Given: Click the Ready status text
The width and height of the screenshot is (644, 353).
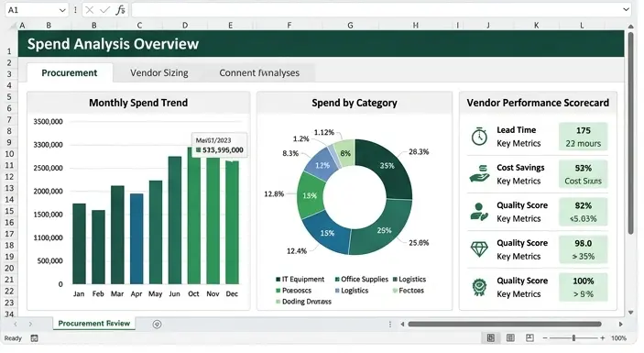Looking at the screenshot, I should [x=13, y=338].
